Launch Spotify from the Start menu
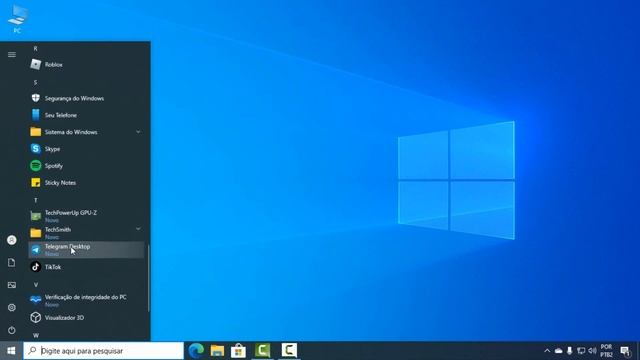This screenshot has width=640, height=360. tap(86, 166)
